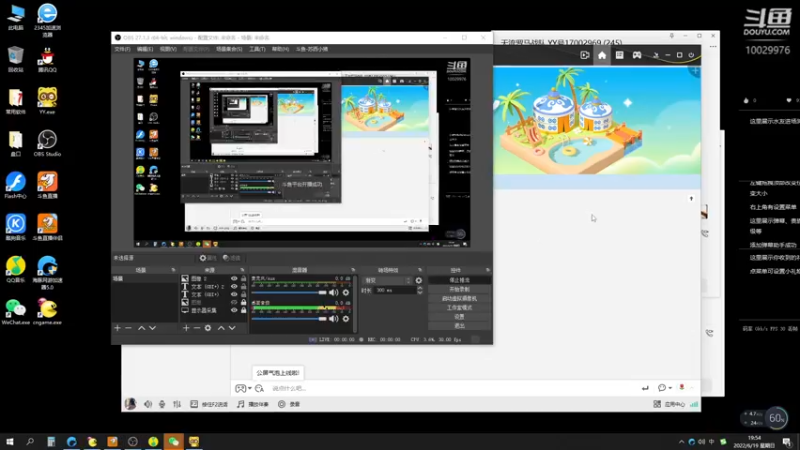
Task: Click the 启动虚拟摄像机 button
Action: (459, 298)
